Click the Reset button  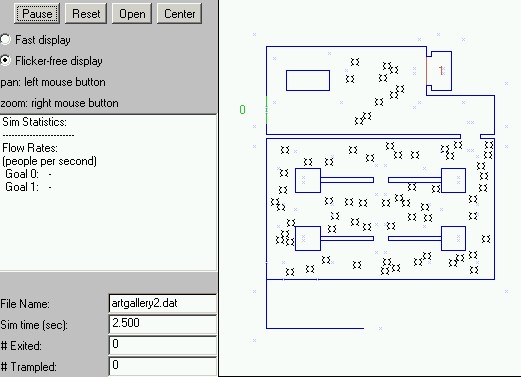86,14
